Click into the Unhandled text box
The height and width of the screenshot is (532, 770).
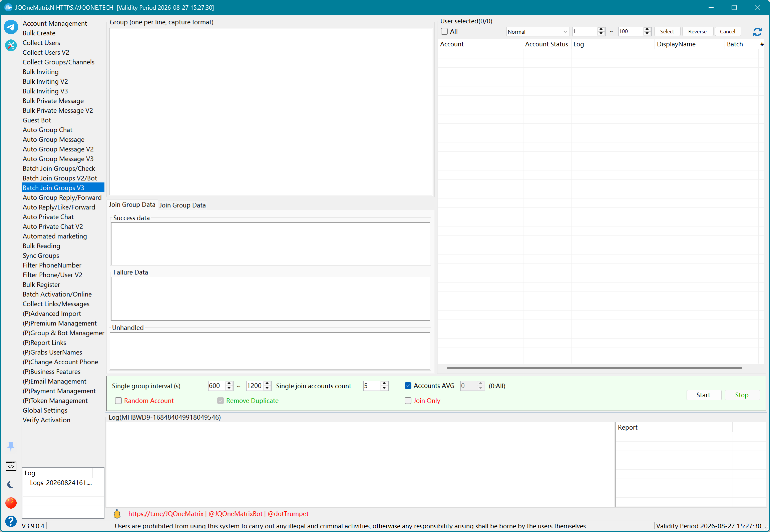(270, 351)
